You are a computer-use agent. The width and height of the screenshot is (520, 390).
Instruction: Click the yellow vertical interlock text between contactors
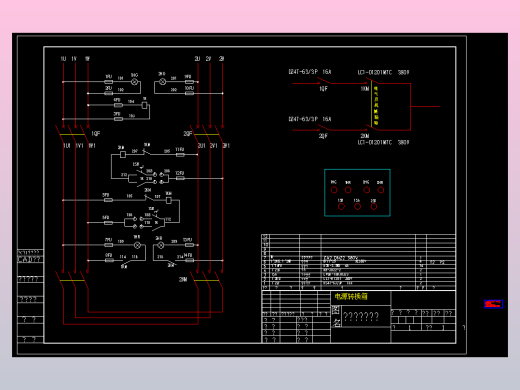pos(376,106)
